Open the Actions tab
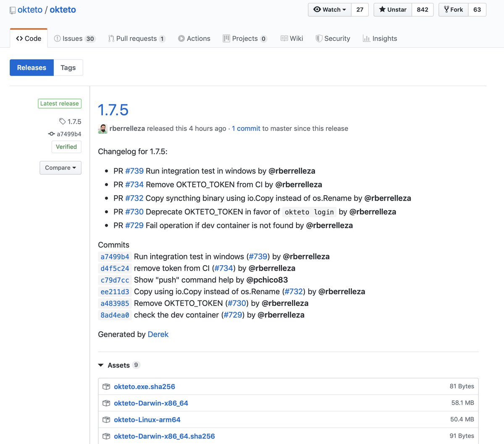This screenshot has width=504, height=444. point(194,39)
